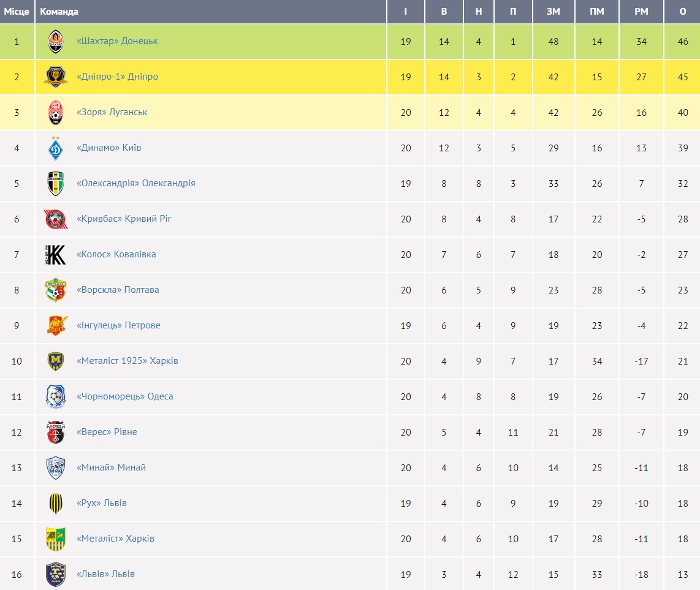Screen dimensions: 700x590
Task: Open the «Львів» Львів team link
Action: 105,574
